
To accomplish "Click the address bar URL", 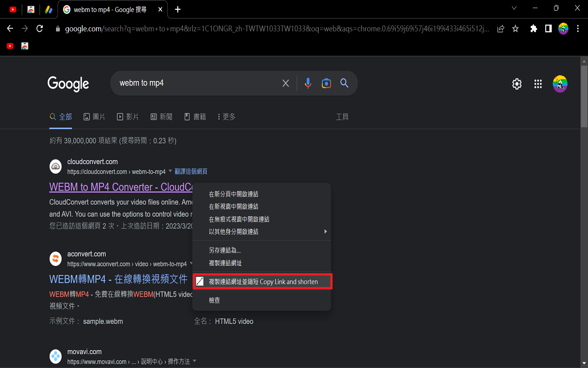I will coord(277,29).
